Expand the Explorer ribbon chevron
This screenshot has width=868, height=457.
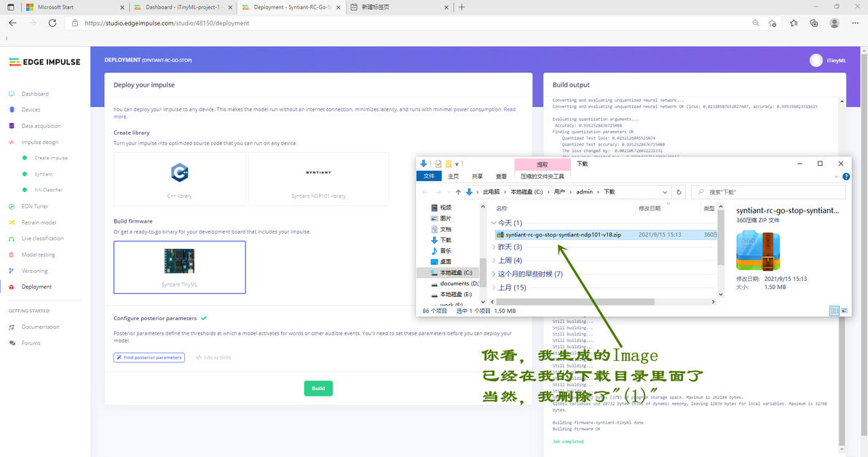click(836, 177)
